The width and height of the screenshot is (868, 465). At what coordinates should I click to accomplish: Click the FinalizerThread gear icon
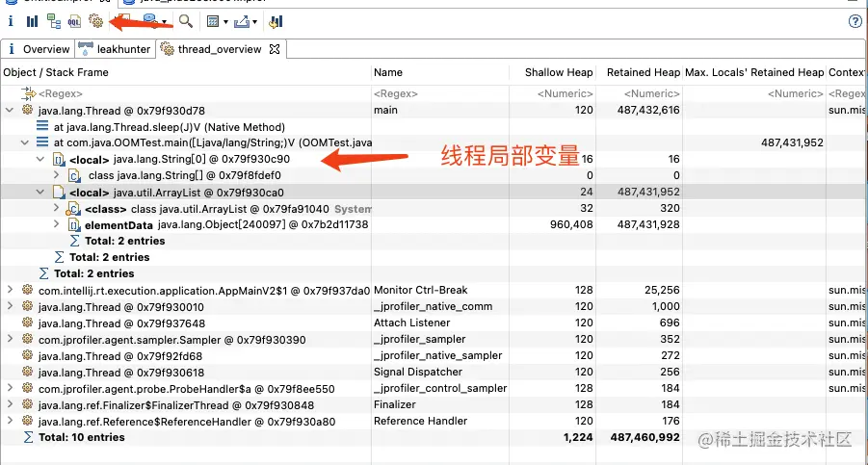coord(27,404)
